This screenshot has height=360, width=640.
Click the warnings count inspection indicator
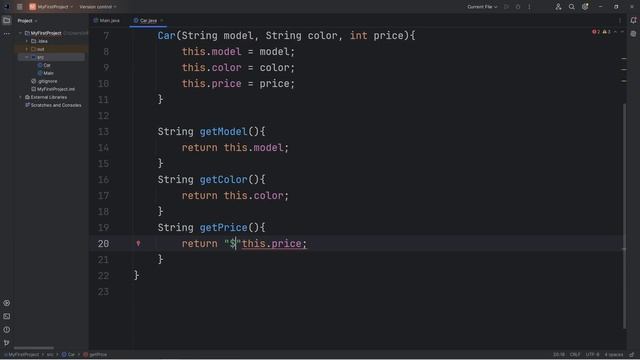pos(607,32)
